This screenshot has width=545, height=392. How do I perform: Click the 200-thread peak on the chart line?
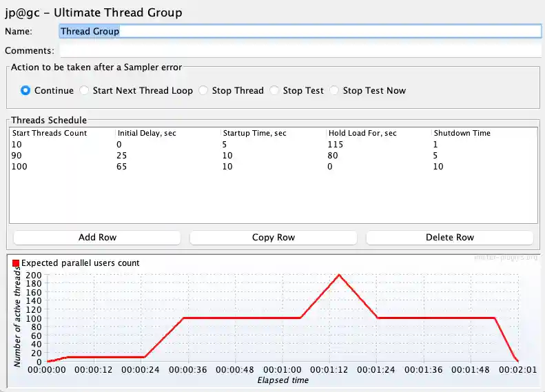click(339, 275)
